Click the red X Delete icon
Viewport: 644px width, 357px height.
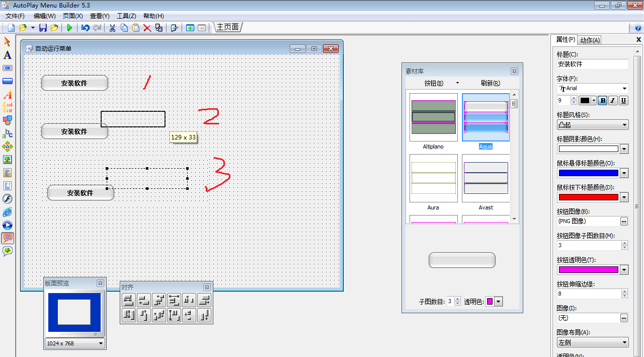tap(147, 28)
